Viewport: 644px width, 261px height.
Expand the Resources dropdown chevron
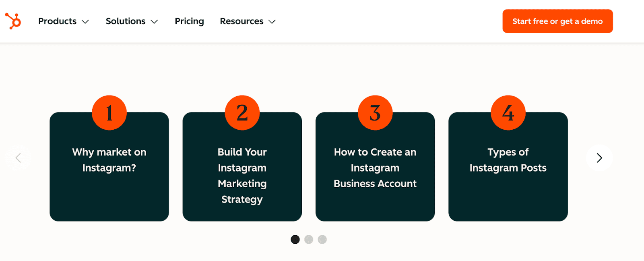tap(272, 22)
